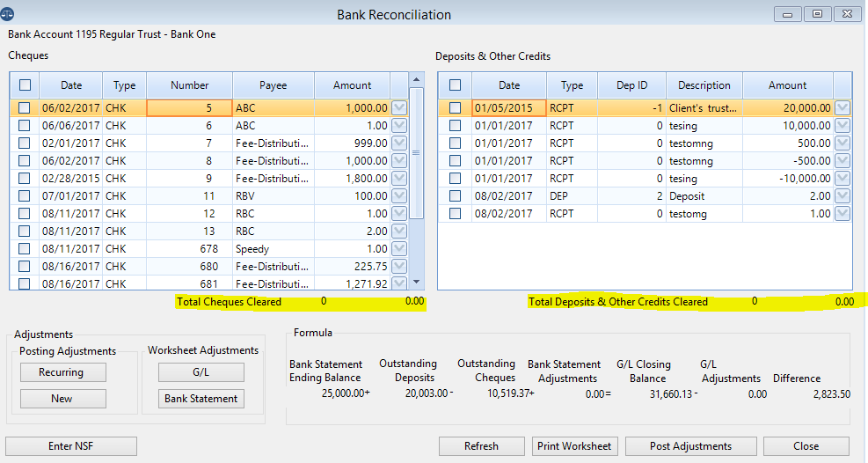Open G/L worksheet adjustments
Viewport: 868px width, 463px height.
[201, 372]
